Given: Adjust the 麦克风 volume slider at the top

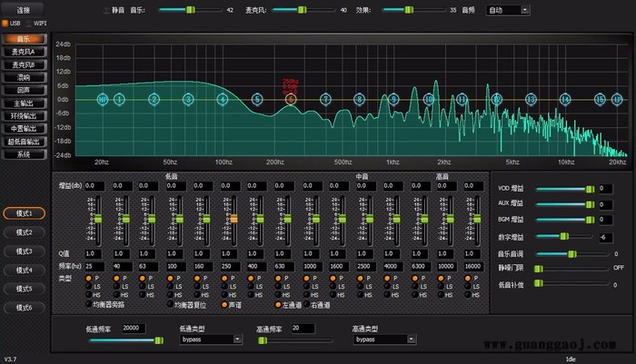Looking at the screenshot, I should coord(302,10).
